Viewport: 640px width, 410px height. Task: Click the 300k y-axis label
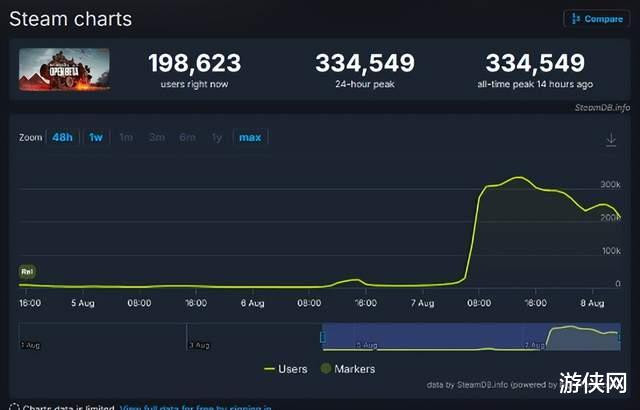click(610, 184)
